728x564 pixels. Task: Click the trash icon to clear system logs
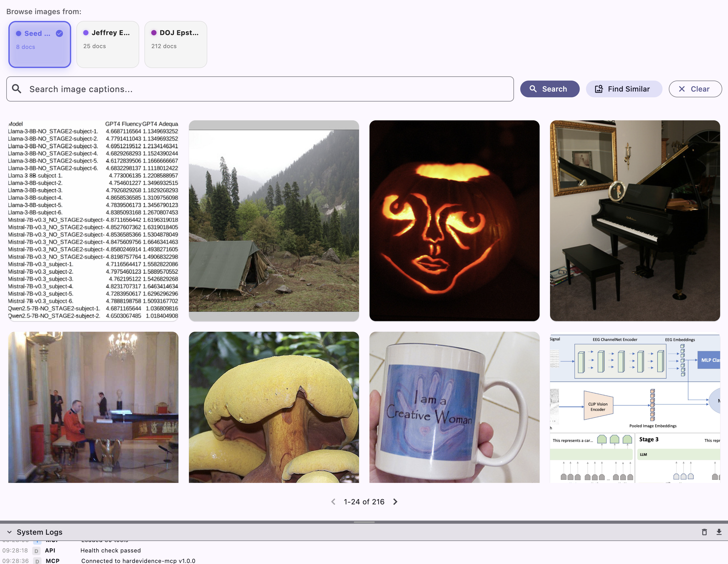point(704,532)
